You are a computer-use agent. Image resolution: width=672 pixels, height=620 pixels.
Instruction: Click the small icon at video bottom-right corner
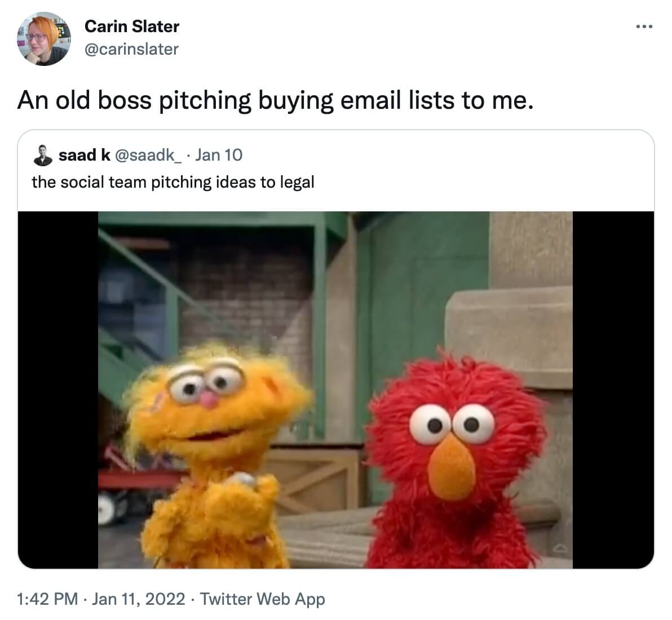point(561,549)
